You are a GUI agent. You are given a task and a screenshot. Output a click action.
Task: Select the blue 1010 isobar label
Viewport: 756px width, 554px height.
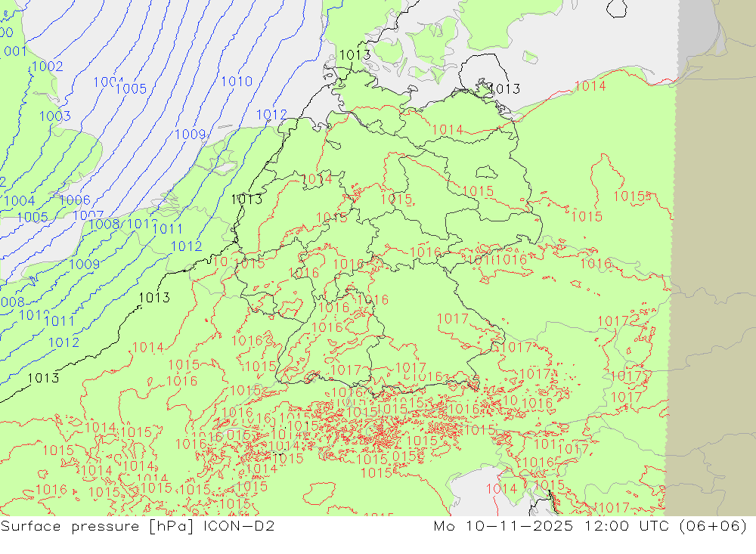tap(237, 82)
